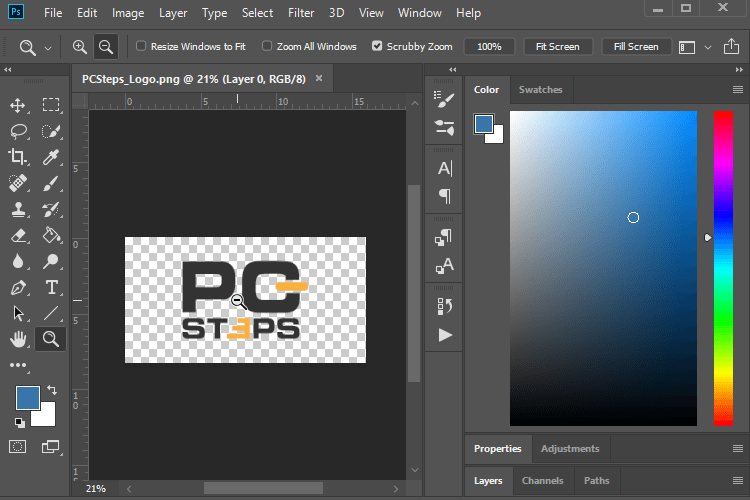Select the Spot Healing Brush tool
Image resolution: width=750 pixels, height=500 pixels.
click(18, 183)
